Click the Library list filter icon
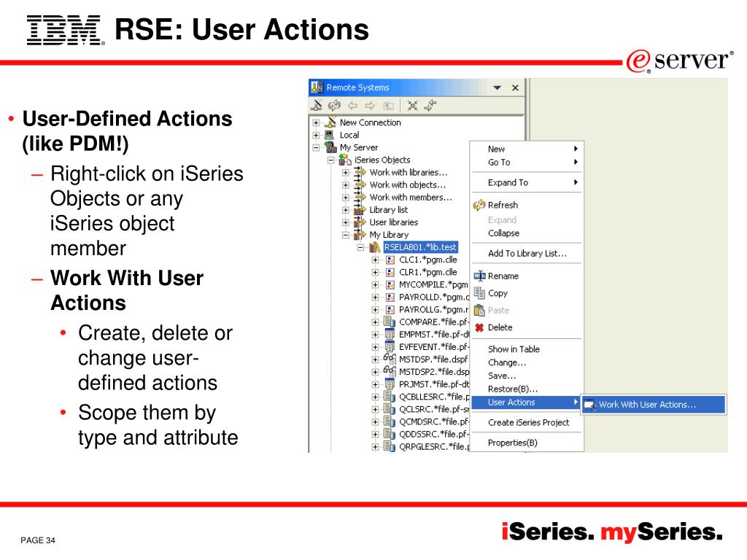Screen dimensions: 747x560 tap(360, 210)
